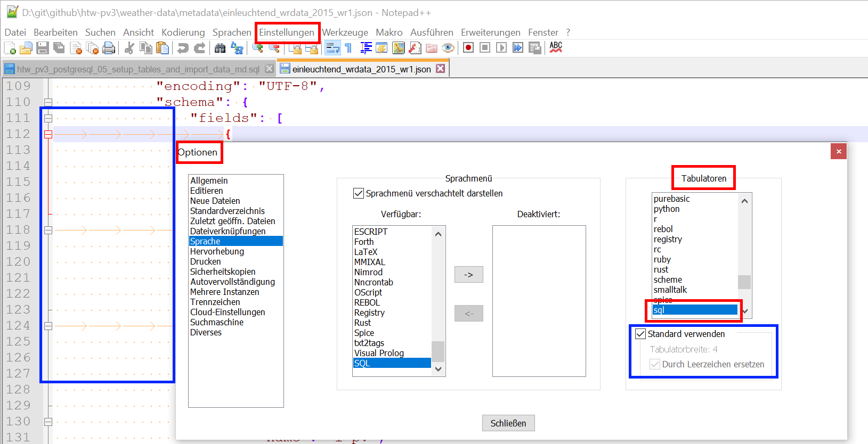The width and height of the screenshot is (868, 444).
Task: Toggle 'Durch Leerzeichen ersetzen' checkbox
Action: click(655, 364)
